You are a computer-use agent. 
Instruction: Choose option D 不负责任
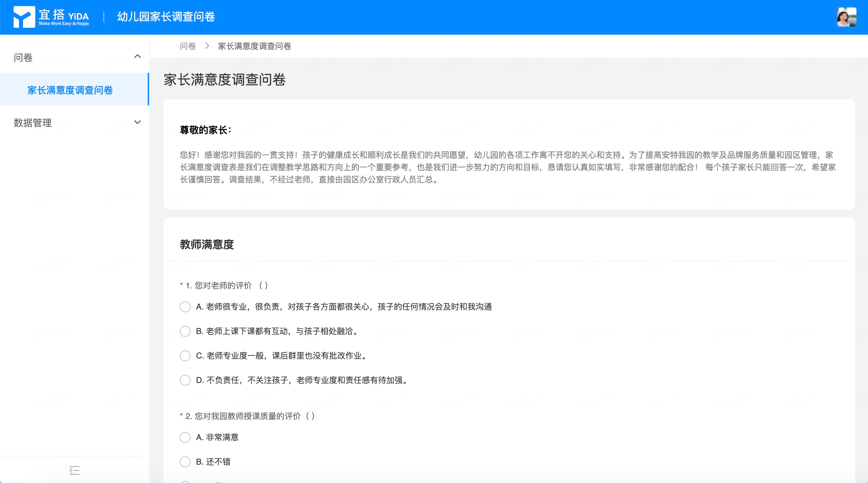click(185, 380)
